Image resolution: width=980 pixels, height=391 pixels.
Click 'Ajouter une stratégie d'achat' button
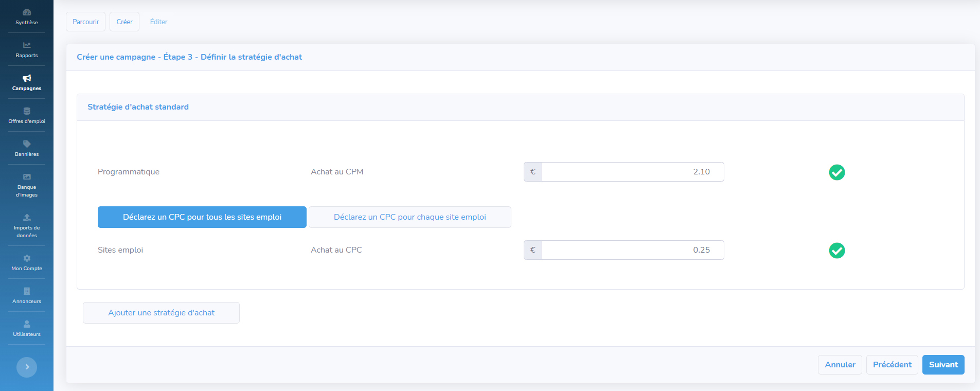(x=161, y=313)
